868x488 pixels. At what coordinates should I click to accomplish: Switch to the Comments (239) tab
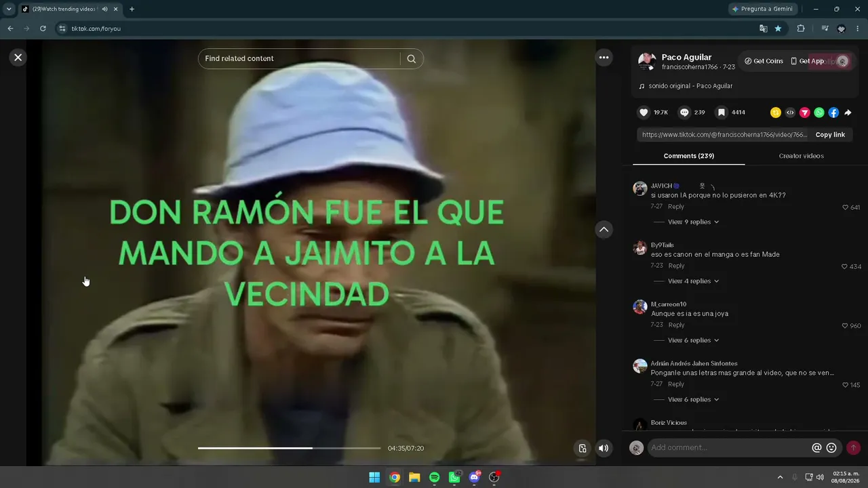688,156
